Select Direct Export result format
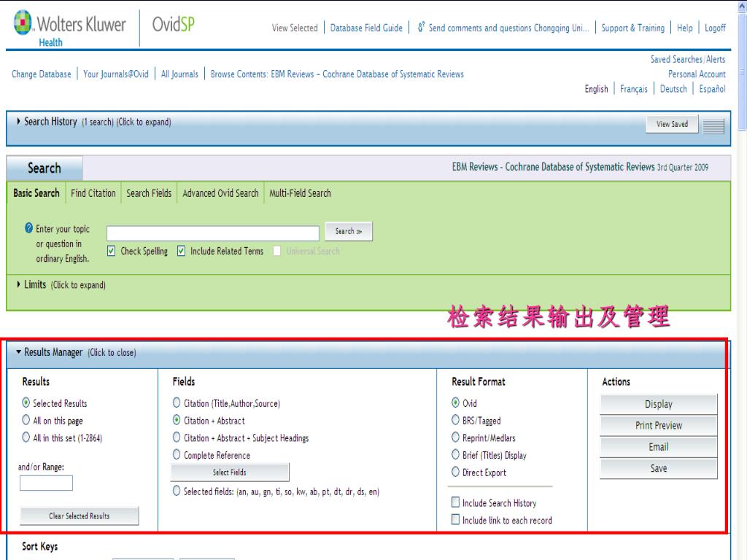Image resolution: width=747 pixels, height=560 pixels. (455, 472)
